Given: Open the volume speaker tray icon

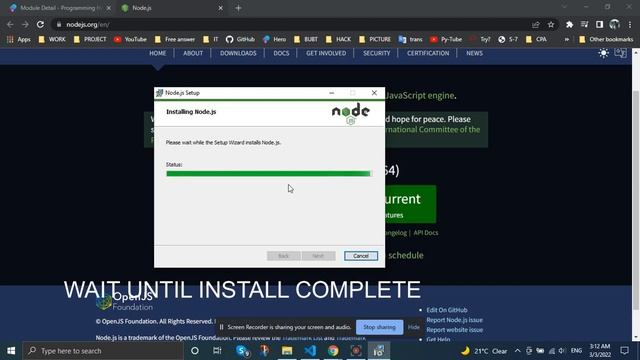Looking at the screenshot, I should coord(562,351).
